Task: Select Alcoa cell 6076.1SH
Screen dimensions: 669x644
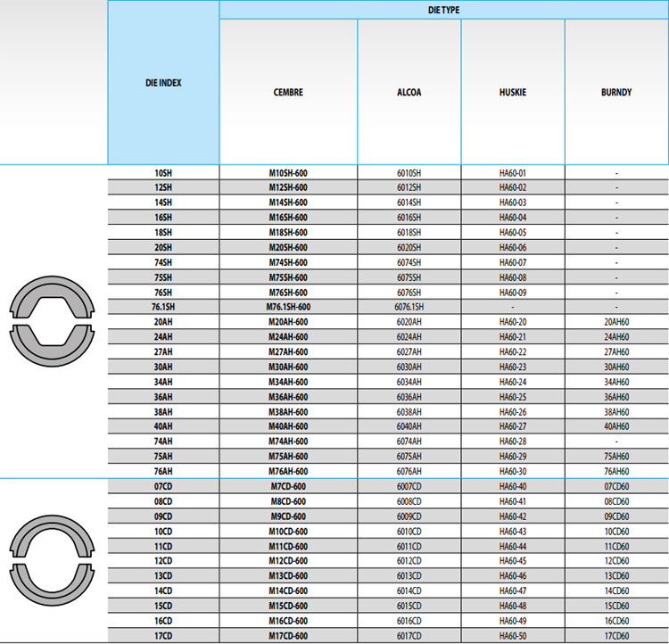Action: point(409,307)
